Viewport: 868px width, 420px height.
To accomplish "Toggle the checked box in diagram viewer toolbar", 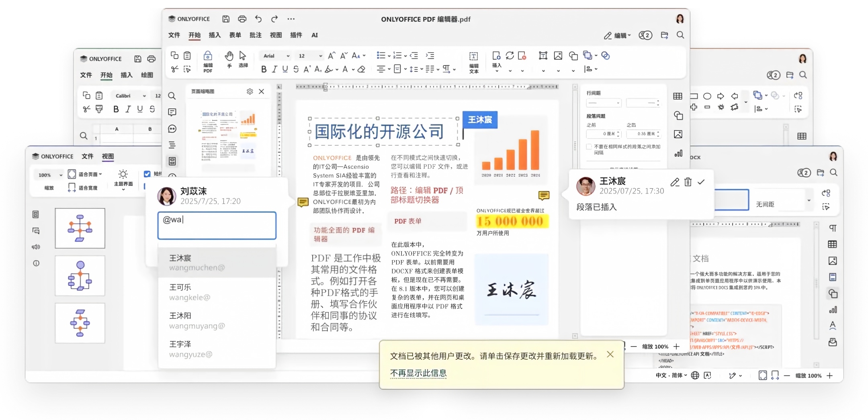I will pyautogui.click(x=147, y=174).
